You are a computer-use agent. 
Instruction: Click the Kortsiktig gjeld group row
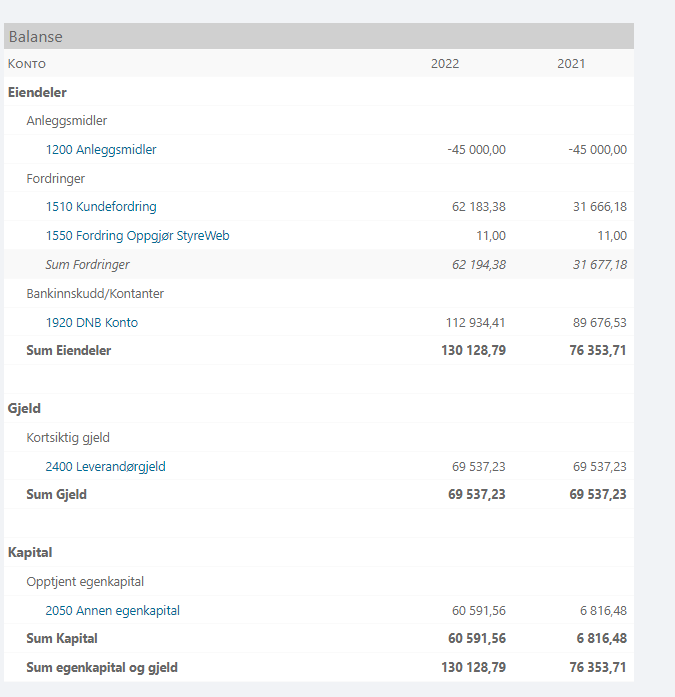pos(68,438)
